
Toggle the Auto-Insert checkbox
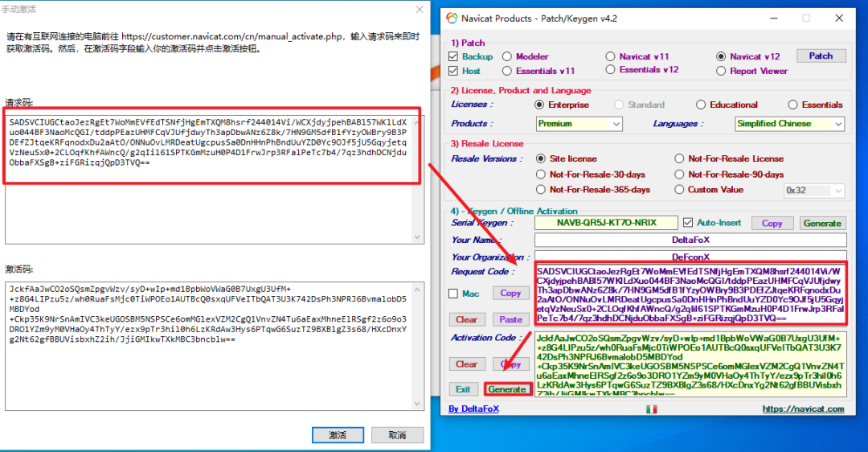(688, 223)
